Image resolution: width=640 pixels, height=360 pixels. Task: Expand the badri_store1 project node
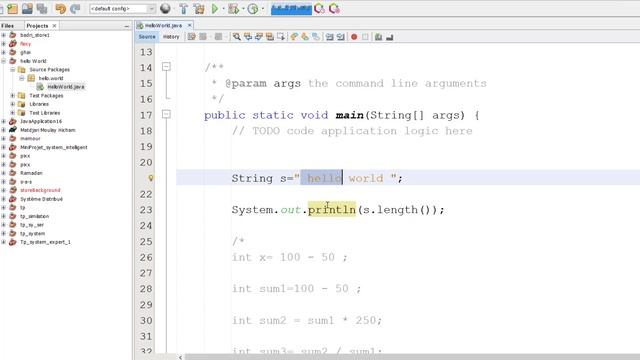click(3, 35)
